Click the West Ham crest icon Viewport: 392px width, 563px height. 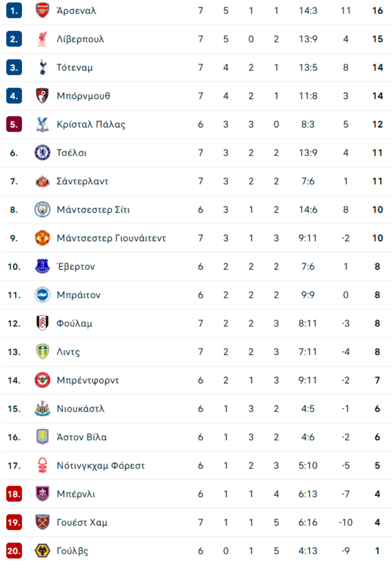42,522
